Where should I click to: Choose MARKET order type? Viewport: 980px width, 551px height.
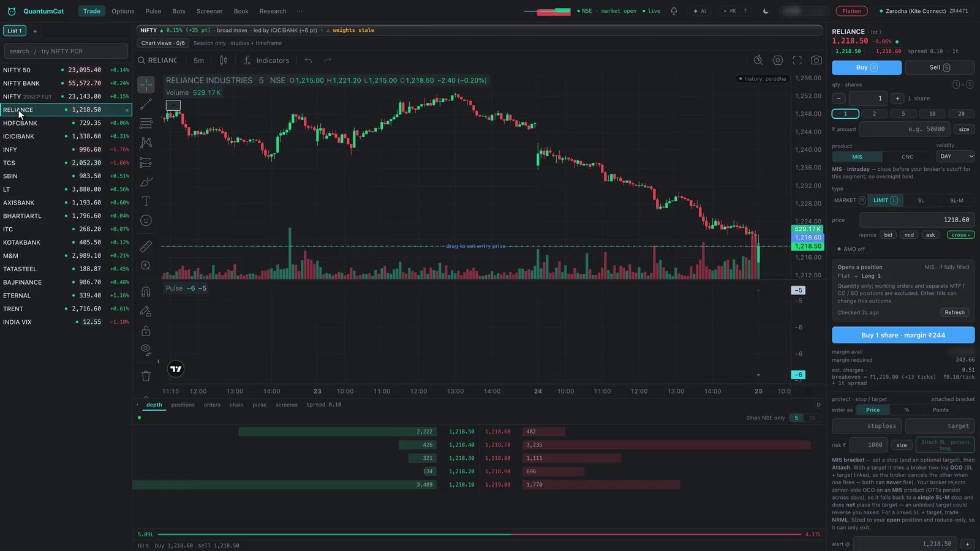(x=850, y=200)
